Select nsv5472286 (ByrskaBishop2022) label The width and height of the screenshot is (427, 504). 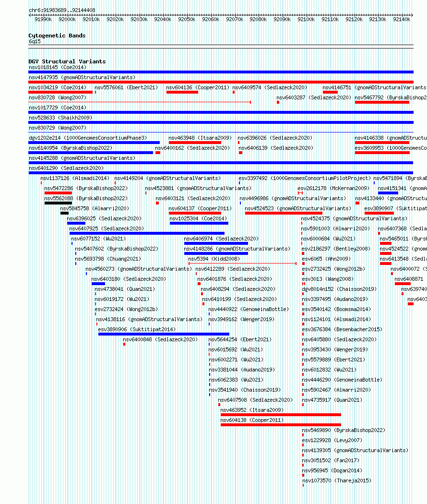[86, 188]
